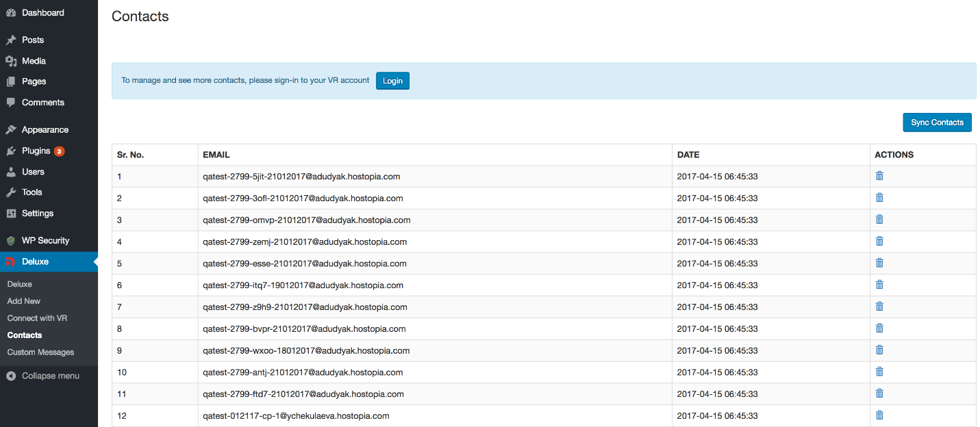
Task: Delete contact qatest-012117-cp-1 with trash icon
Action: (x=879, y=415)
